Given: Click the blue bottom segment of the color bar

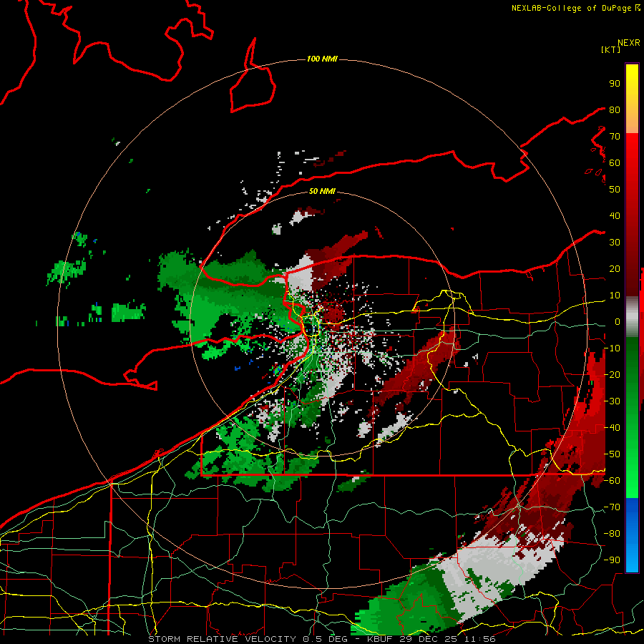Looking at the screenshot, I should click(632, 535).
